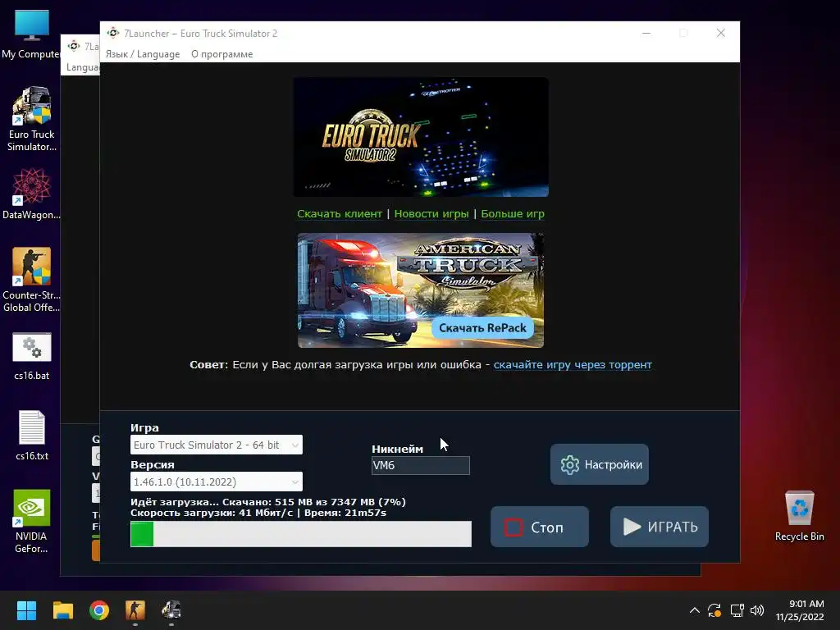The height and width of the screenshot is (630, 840).
Task: Minimize the 7Launcher window
Action: tap(646, 33)
